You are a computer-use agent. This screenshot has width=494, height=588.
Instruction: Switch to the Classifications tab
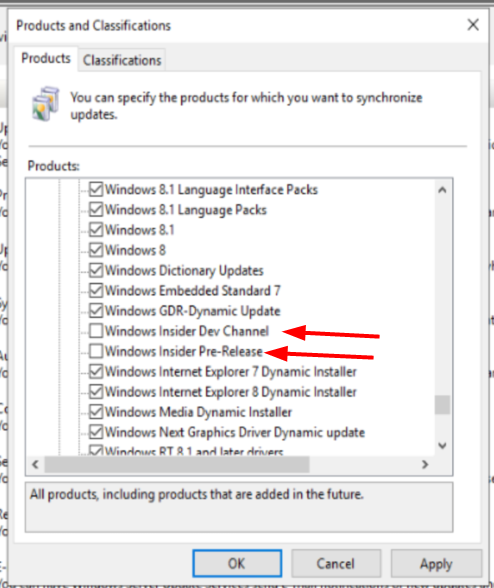(x=122, y=60)
